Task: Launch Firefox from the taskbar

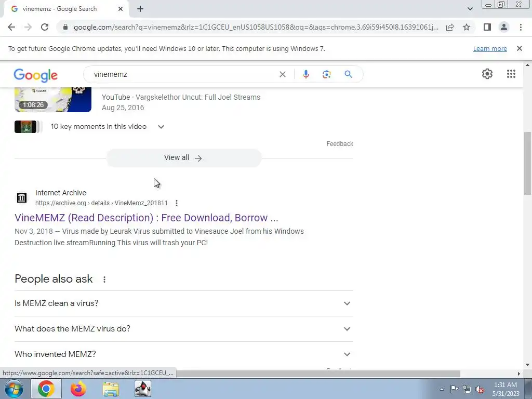Action: coord(78,389)
